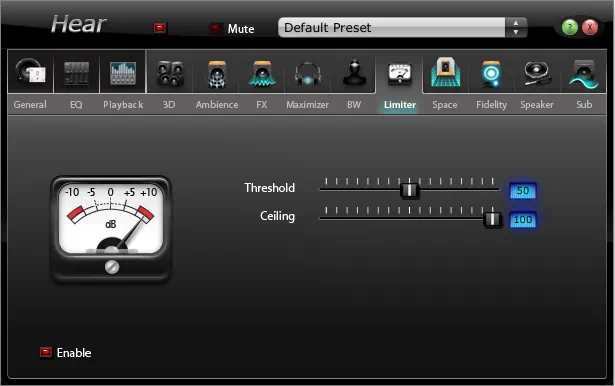Open the Playback spectrum icon
This screenshot has width=615, height=386.
(123, 73)
